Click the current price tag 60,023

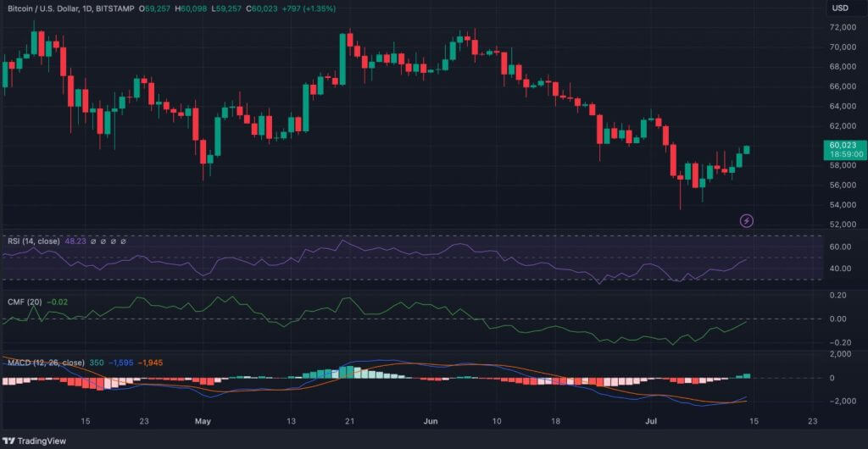[x=844, y=146]
